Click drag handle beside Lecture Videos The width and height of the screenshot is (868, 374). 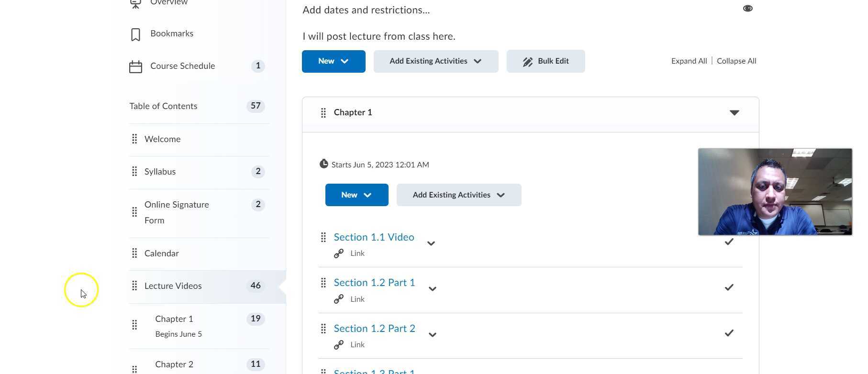[x=134, y=286]
